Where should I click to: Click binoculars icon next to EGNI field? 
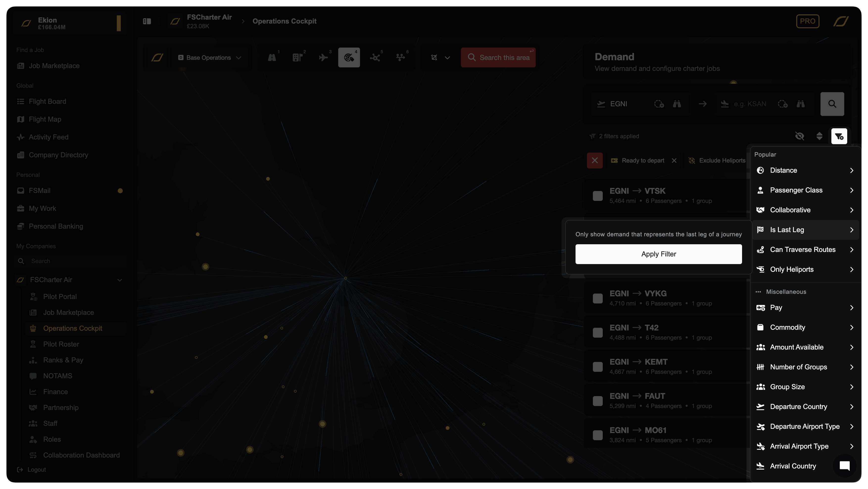[676, 104]
